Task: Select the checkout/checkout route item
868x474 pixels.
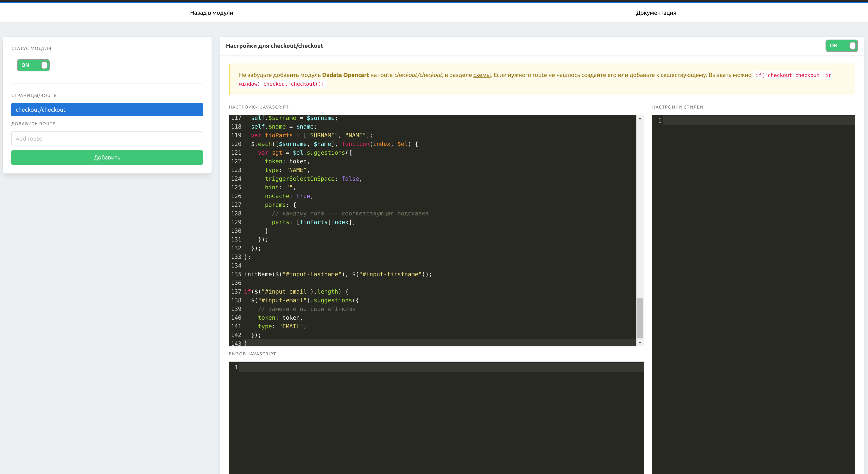Action: point(107,110)
